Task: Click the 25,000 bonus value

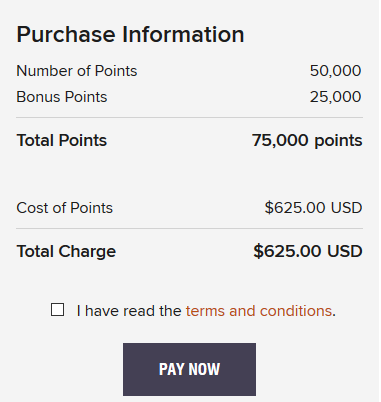Action: pos(335,97)
